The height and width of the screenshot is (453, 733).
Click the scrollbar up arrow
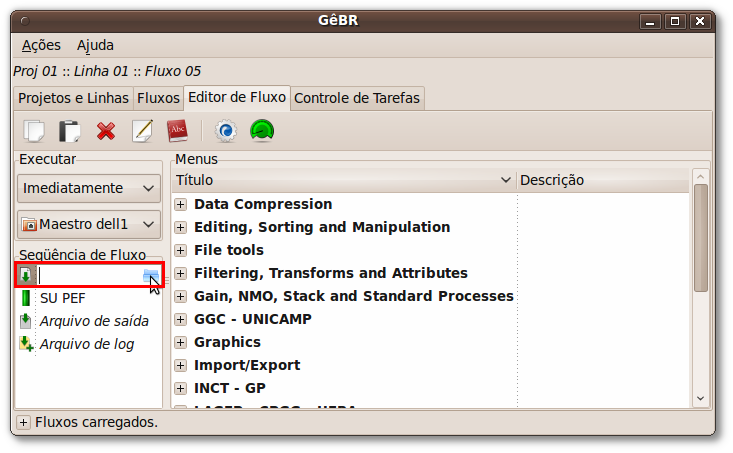tap(701, 177)
